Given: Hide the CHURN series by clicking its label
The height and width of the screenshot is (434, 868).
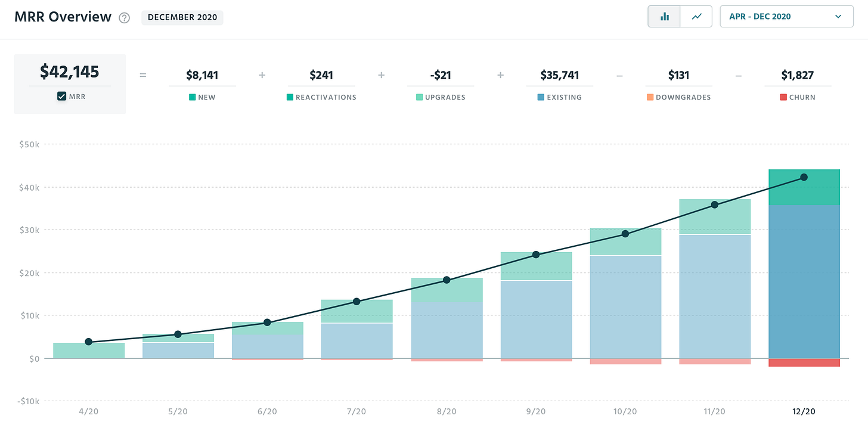Looking at the screenshot, I should click(x=803, y=97).
